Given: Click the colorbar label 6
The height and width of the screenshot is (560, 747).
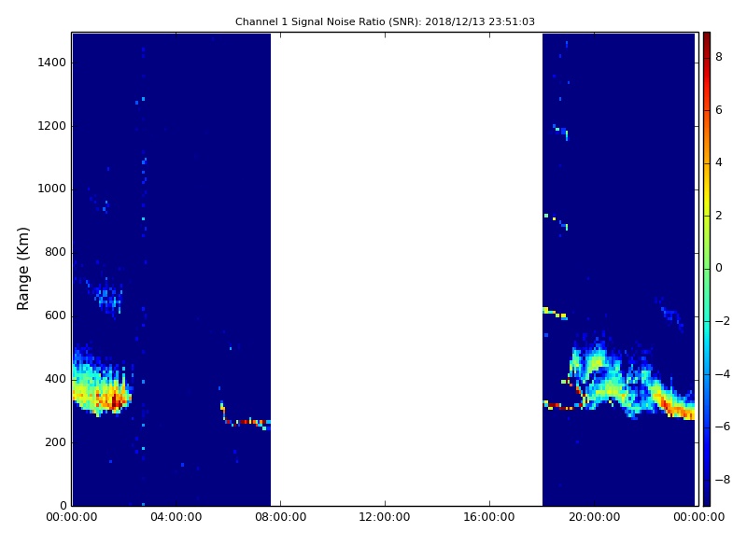Looking at the screenshot, I should pos(719,110).
